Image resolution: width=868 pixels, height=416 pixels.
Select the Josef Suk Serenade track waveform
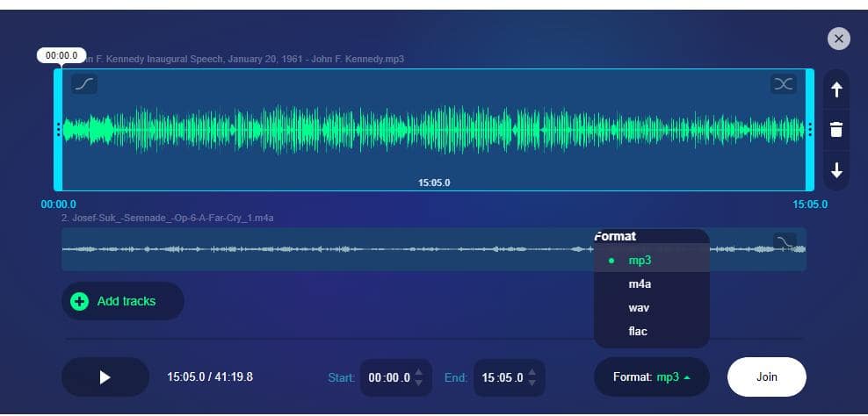(x=434, y=249)
